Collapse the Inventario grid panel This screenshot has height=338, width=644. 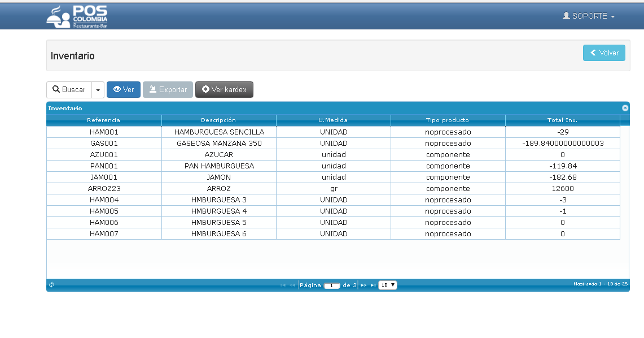click(x=625, y=108)
